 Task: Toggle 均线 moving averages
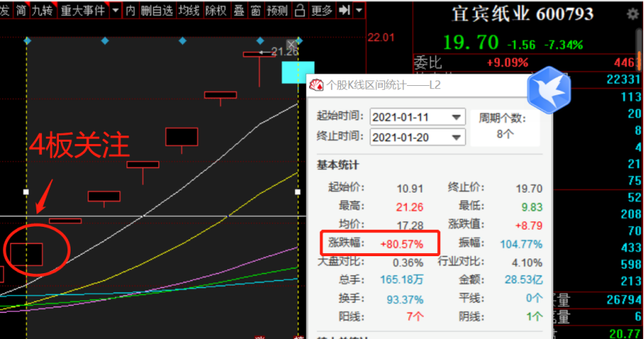point(189,10)
